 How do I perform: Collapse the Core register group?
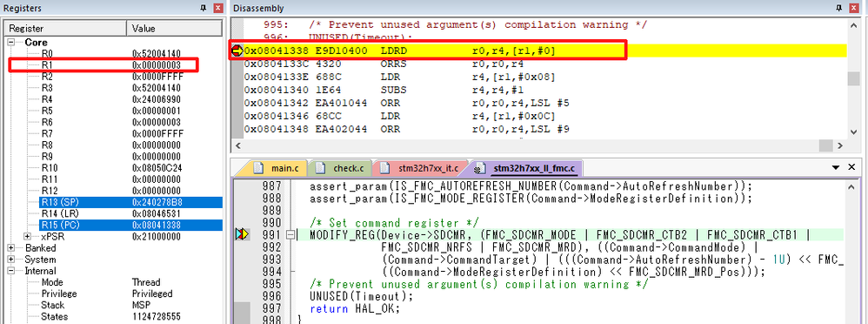pyautogui.click(x=11, y=42)
